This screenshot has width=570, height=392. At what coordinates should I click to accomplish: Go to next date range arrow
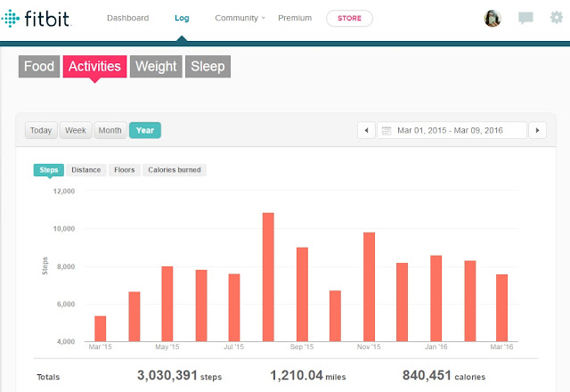coord(537,130)
